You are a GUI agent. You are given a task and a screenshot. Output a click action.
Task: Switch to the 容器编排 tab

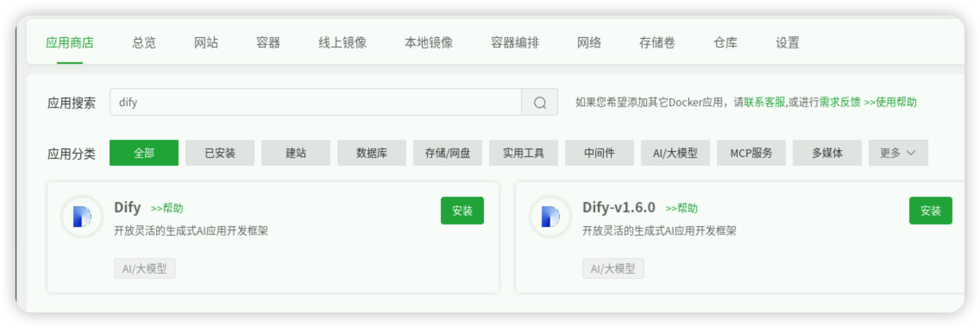(515, 43)
